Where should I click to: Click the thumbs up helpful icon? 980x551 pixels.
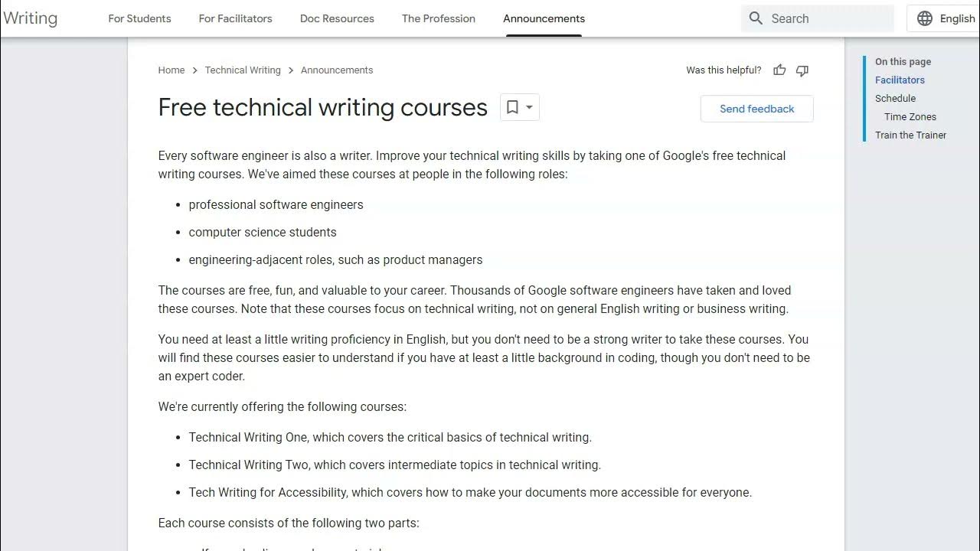[x=779, y=70]
